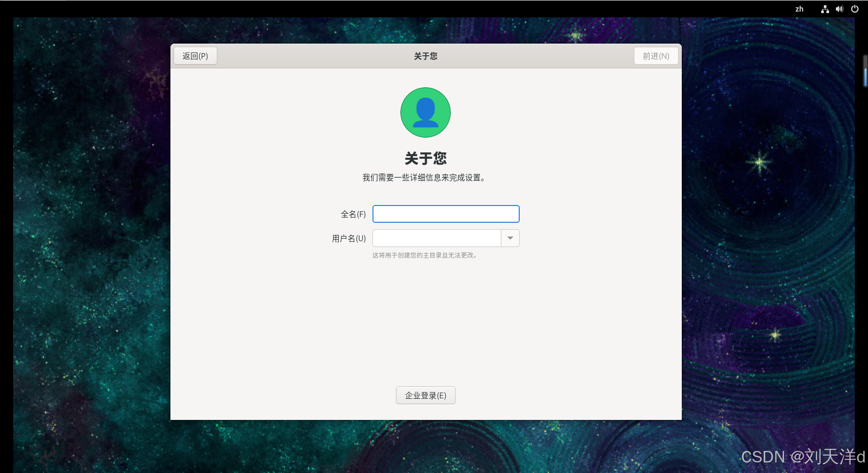Open the network status icon in top bar
Screen dimensions: 868x473
click(825, 9)
